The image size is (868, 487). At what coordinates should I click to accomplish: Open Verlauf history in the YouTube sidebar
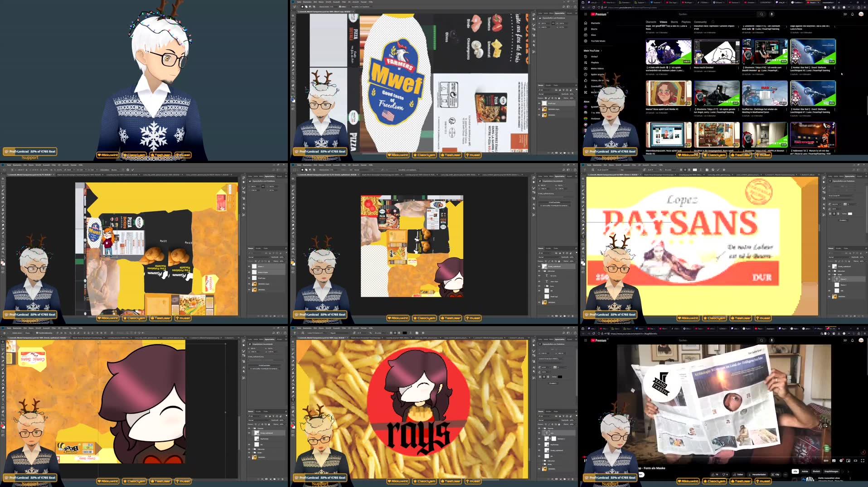click(x=592, y=57)
